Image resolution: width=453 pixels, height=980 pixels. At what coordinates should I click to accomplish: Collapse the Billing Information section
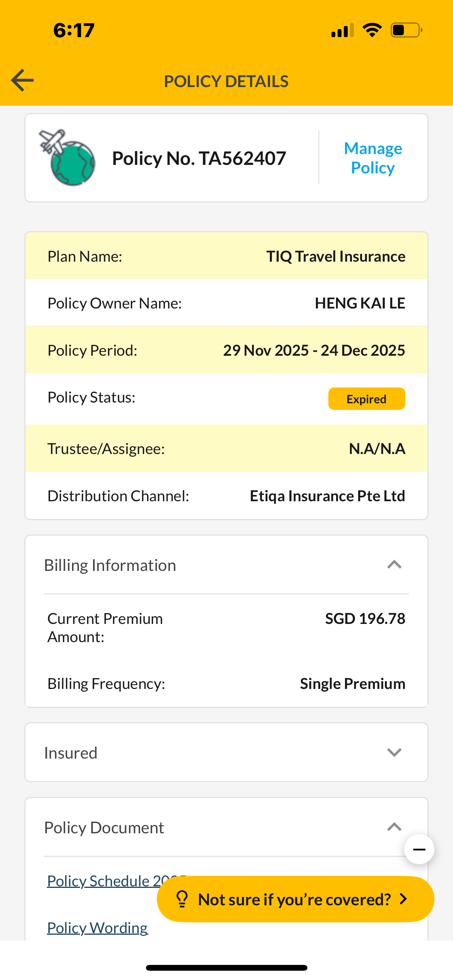(394, 565)
